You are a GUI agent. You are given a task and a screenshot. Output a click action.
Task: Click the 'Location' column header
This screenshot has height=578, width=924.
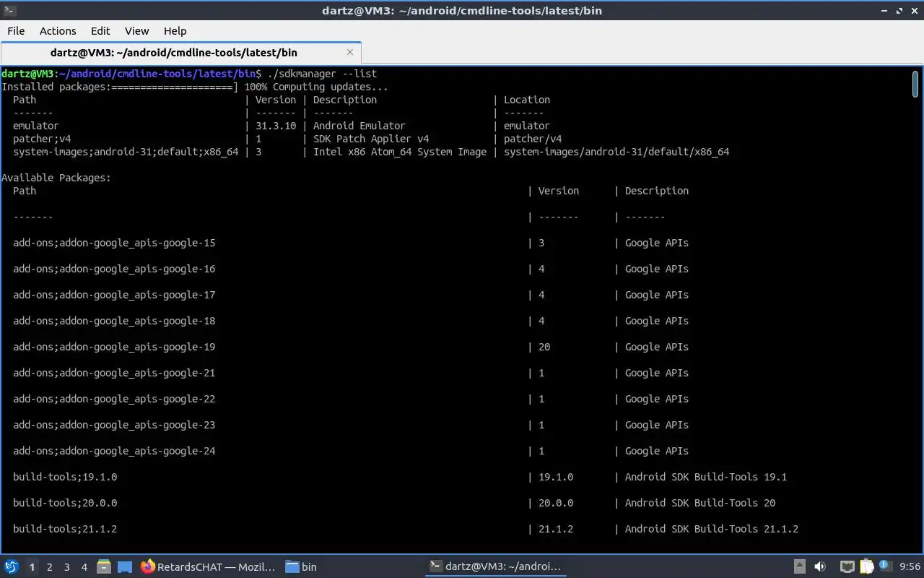pos(527,100)
